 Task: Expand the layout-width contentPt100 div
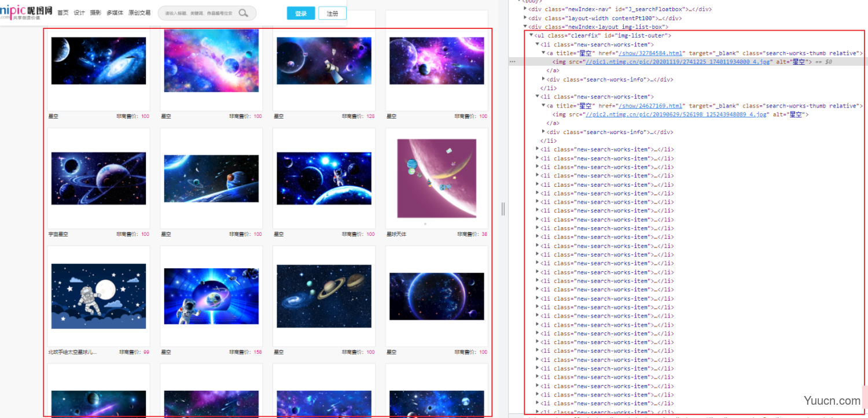[x=525, y=18]
